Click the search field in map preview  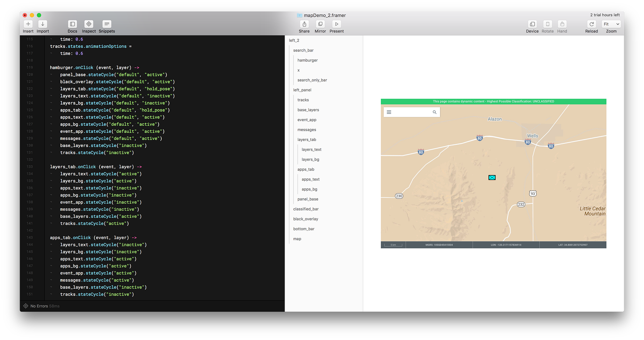[x=411, y=112]
